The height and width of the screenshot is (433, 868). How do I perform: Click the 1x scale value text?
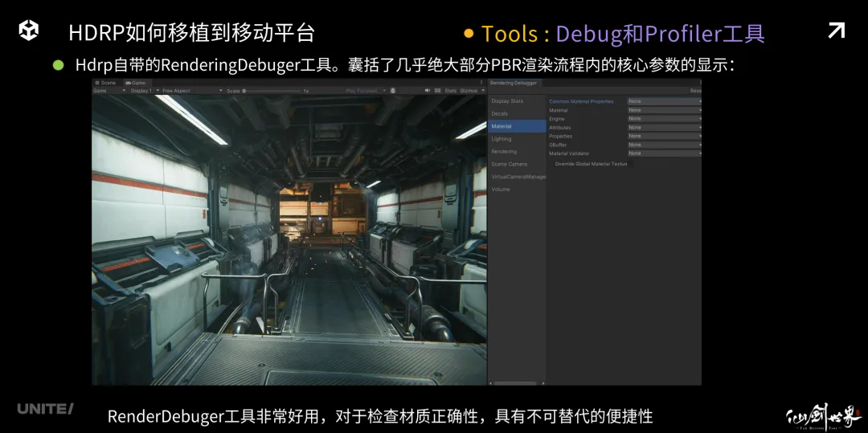(x=305, y=90)
